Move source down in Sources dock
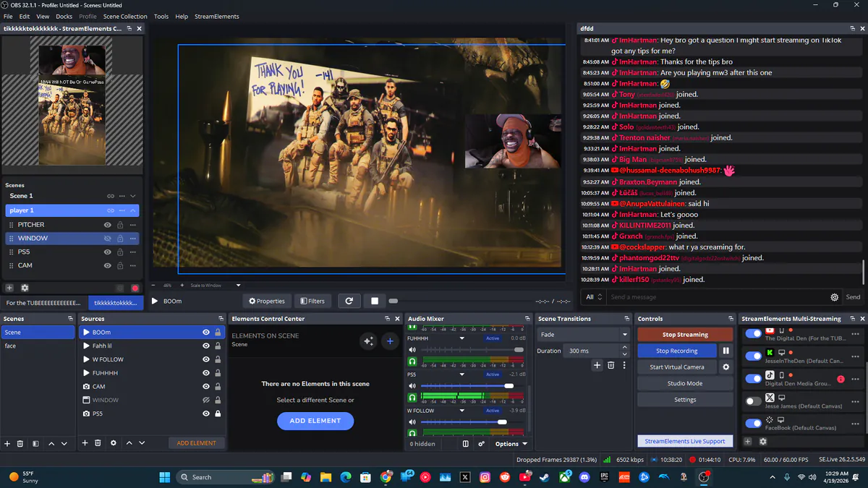The height and width of the screenshot is (488, 868). [142, 443]
